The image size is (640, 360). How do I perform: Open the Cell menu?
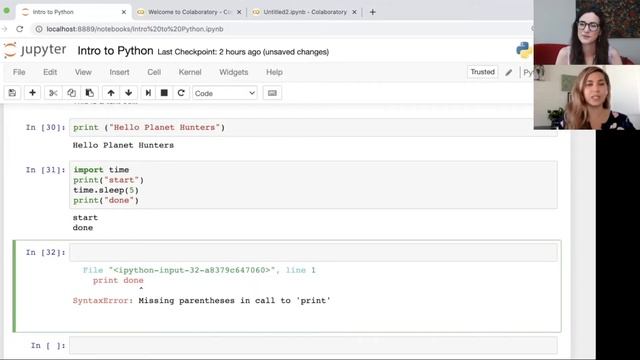pos(154,72)
